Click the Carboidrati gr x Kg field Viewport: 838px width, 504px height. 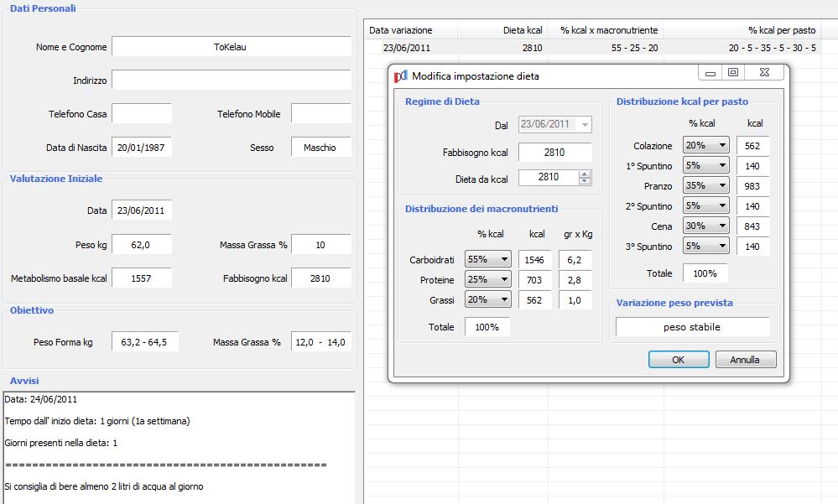click(575, 260)
